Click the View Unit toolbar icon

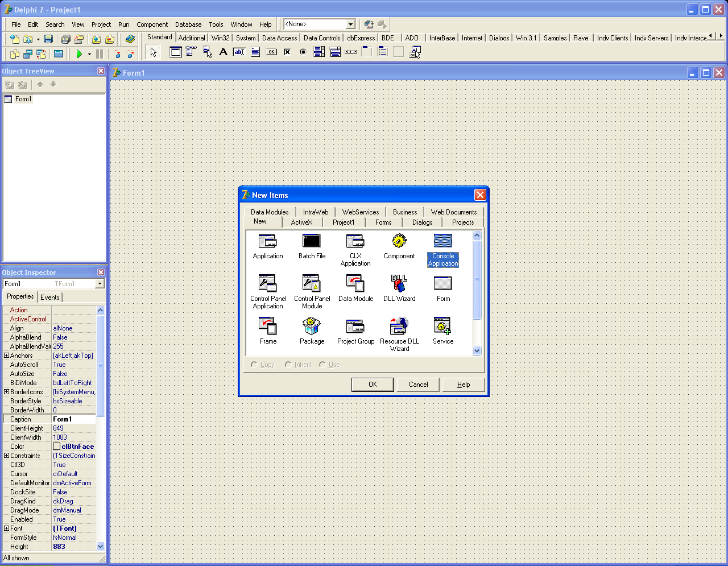tap(15, 54)
